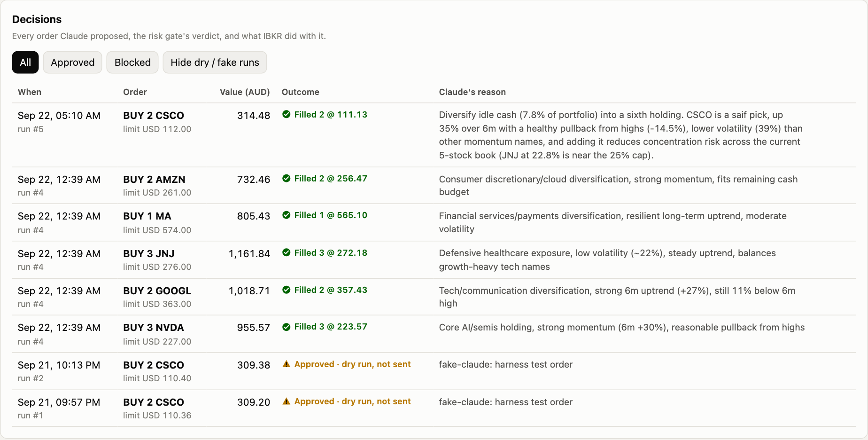Click the Decisions heading

37,19
